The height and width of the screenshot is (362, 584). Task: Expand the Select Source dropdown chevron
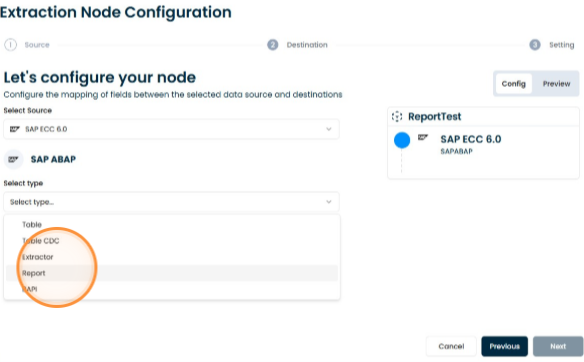pyautogui.click(x=328, y=129)
